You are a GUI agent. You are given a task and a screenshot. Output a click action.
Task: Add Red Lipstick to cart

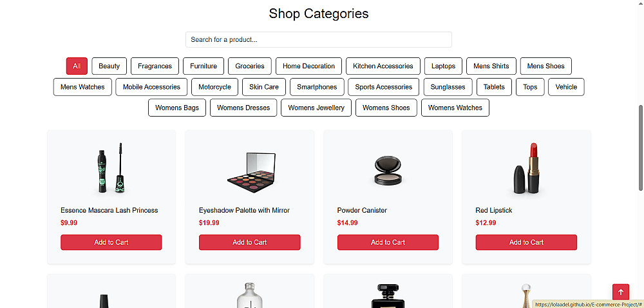(x=527, y=242)
